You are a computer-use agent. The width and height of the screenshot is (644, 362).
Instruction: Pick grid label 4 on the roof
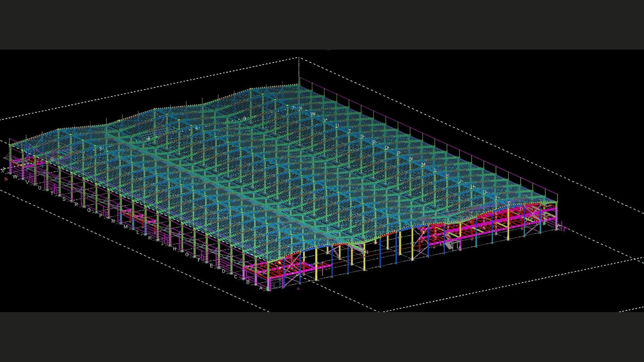click(149, 138)
